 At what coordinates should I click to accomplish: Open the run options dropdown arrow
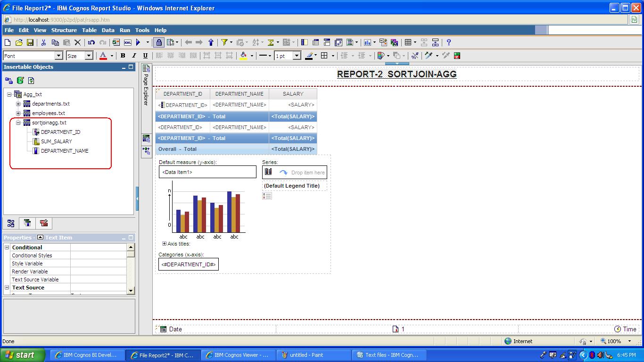coord(148,42)
